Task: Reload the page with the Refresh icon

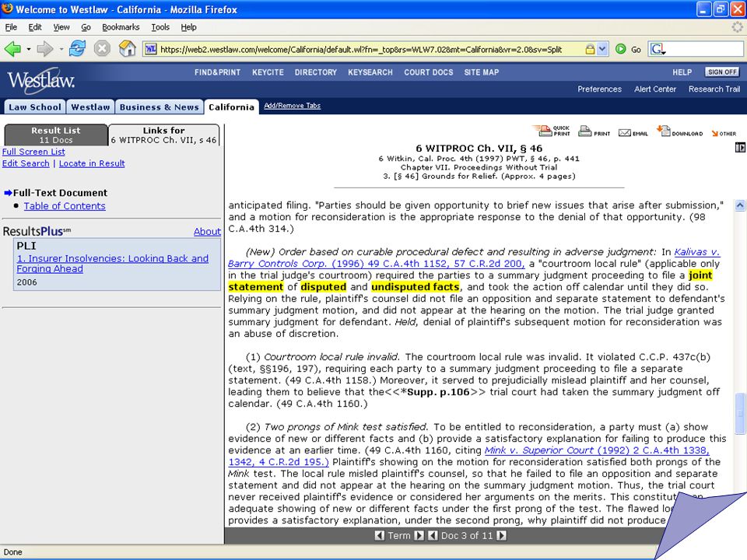Action: pyautogui.click(x=77, y=48)
